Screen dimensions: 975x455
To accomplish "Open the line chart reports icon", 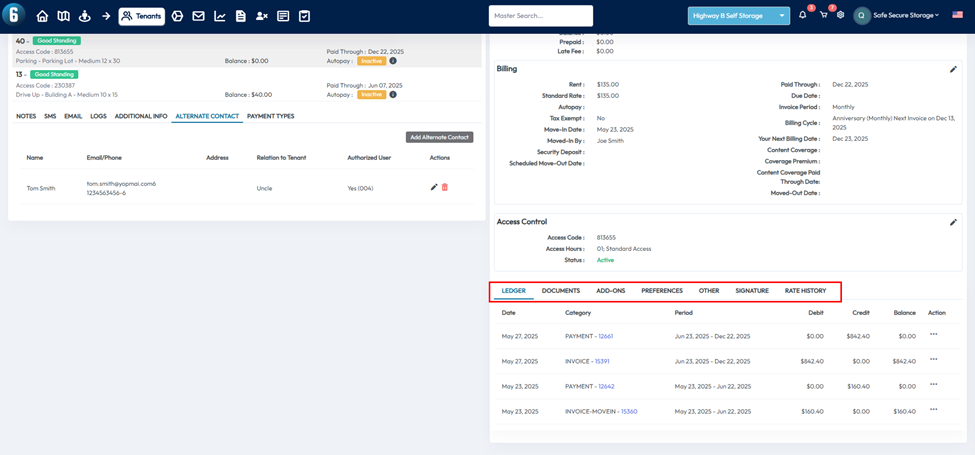I will [219, 16].
